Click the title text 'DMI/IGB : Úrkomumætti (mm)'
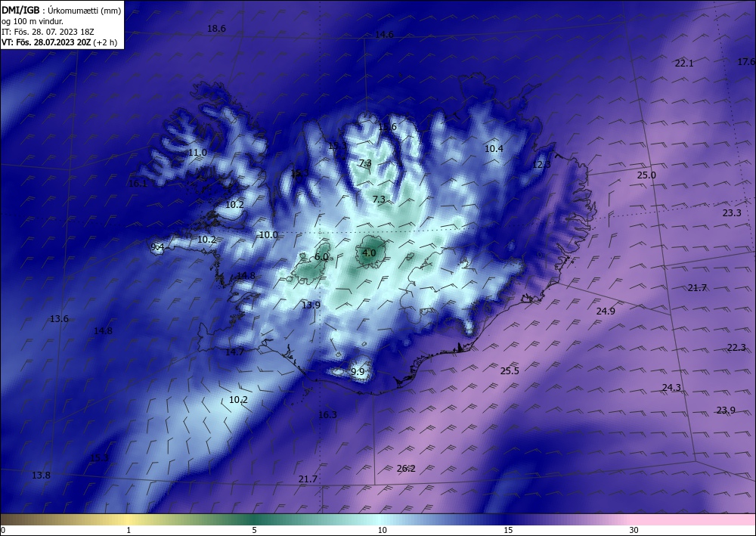The image size is (756, 536). click(x=62, y=10)
